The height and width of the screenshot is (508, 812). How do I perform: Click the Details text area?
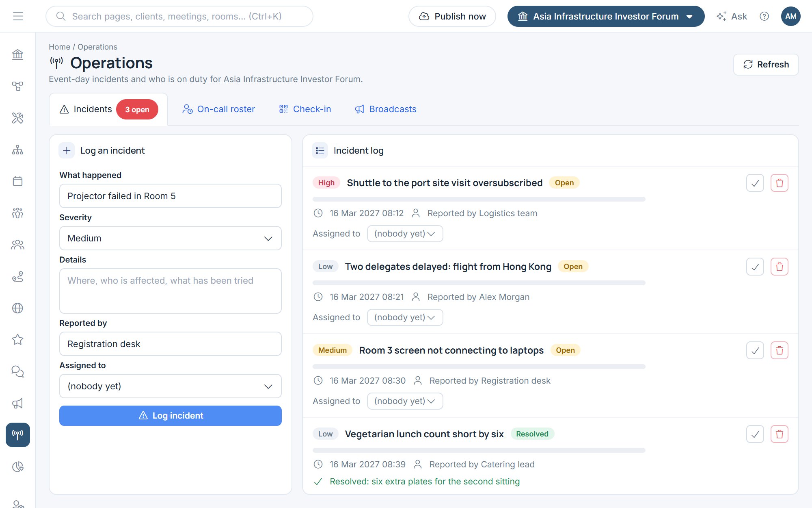[x=171, y=291]
